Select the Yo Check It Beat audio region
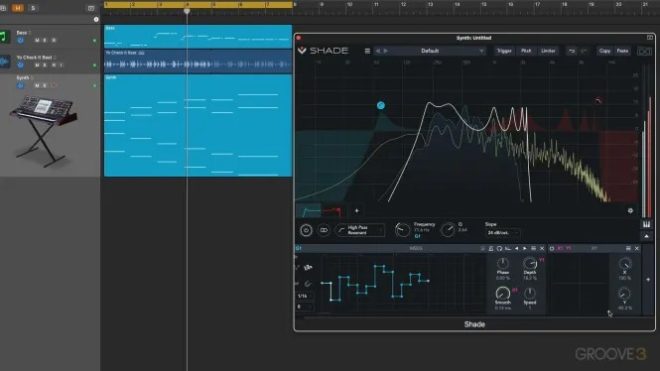The image size is (660, 371). tap(198, 61)
